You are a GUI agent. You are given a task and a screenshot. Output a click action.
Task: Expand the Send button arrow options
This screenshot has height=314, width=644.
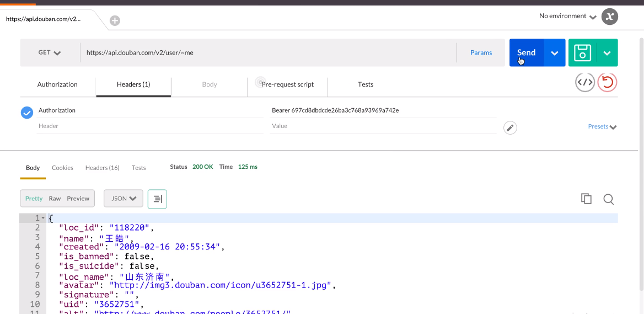click(x=555, y=52)
